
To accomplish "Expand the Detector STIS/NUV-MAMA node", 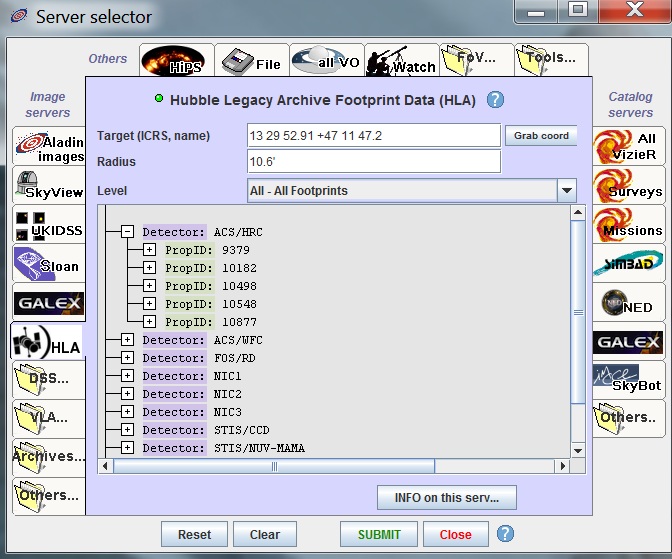I will coord(127,448).
